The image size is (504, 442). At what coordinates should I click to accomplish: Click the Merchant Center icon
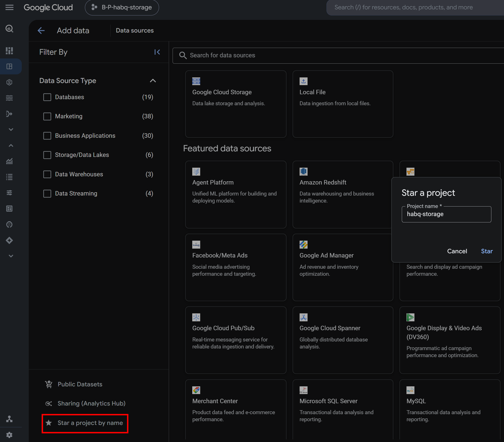(196, 390)
